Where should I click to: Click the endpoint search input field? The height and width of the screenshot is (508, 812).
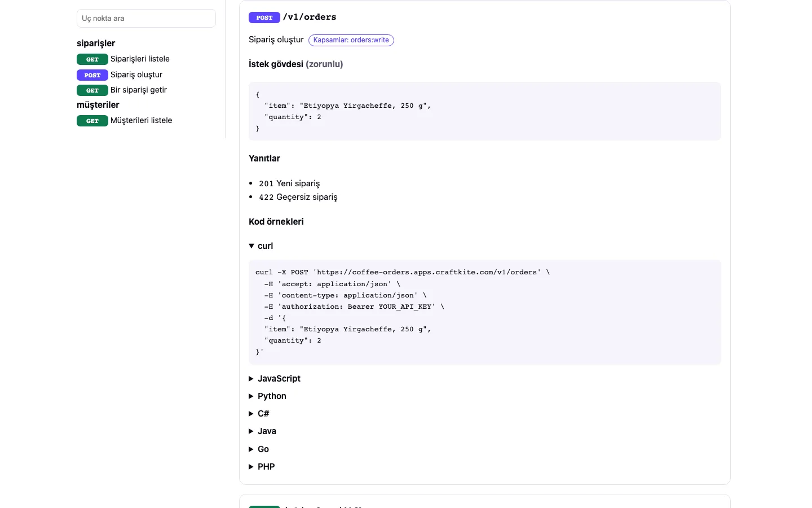[x=146, y=18]
